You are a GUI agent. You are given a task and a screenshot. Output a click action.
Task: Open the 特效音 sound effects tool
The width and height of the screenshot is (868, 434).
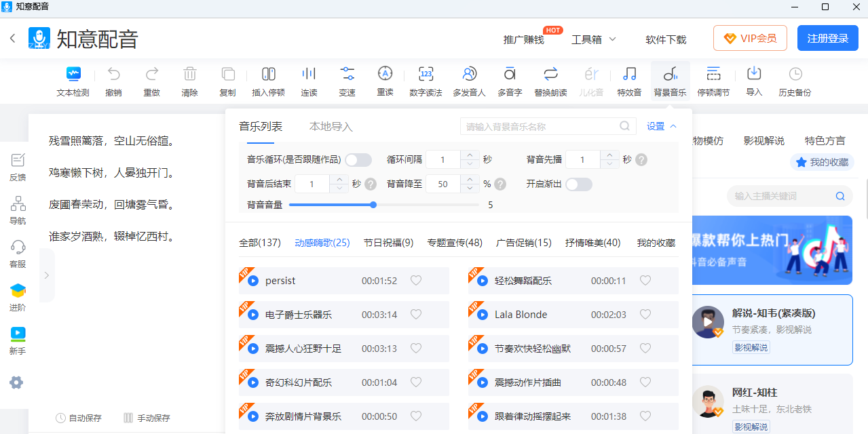coord(629,81)
